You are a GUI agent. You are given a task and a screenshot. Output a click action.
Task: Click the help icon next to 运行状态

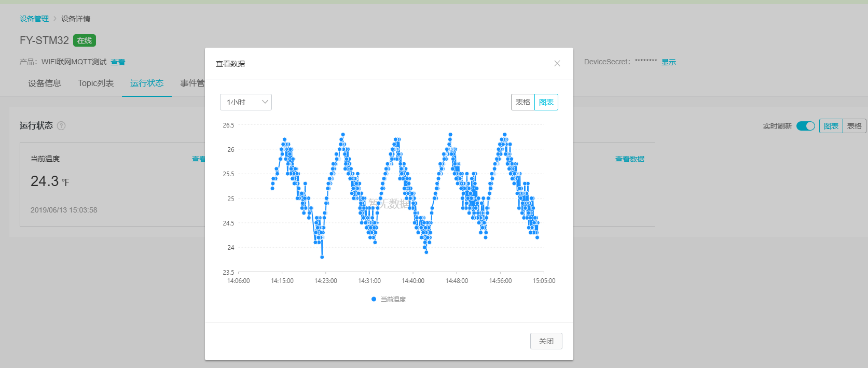[61, 125]
